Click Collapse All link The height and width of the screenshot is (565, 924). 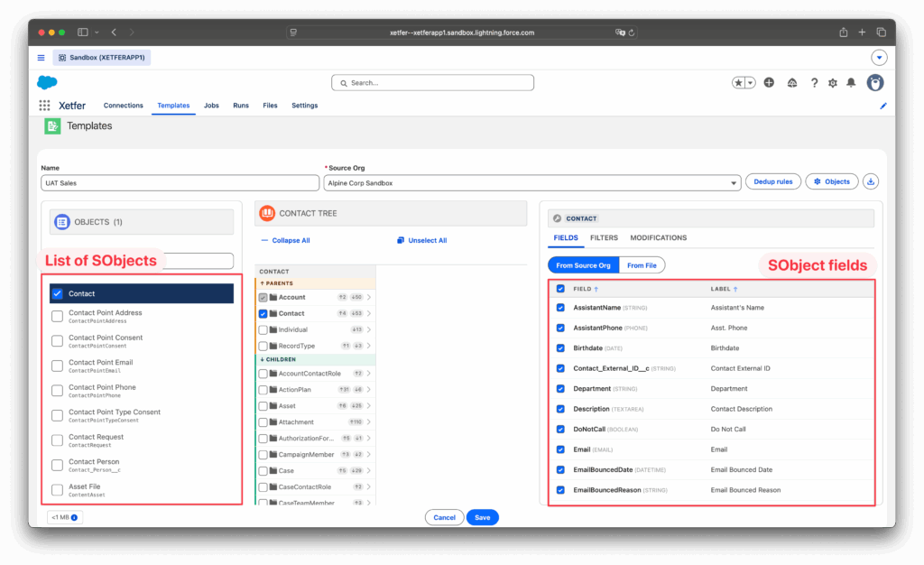pyautogui.click(x=285, y=240)
